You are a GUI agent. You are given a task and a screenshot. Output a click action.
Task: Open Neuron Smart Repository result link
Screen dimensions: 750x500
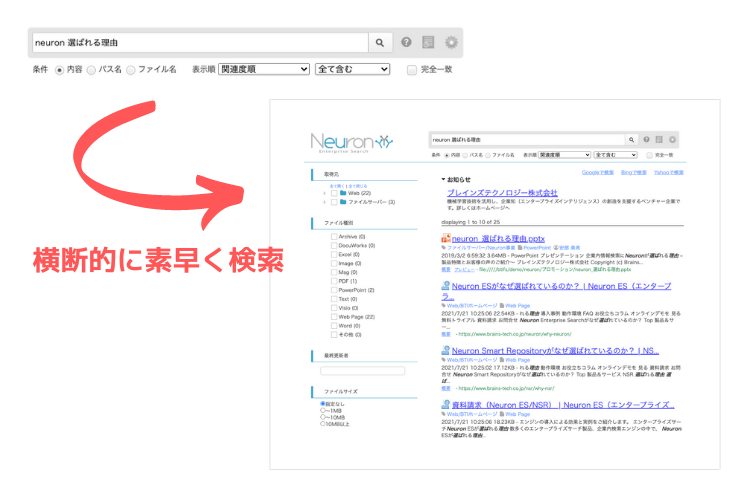[555, 351]
